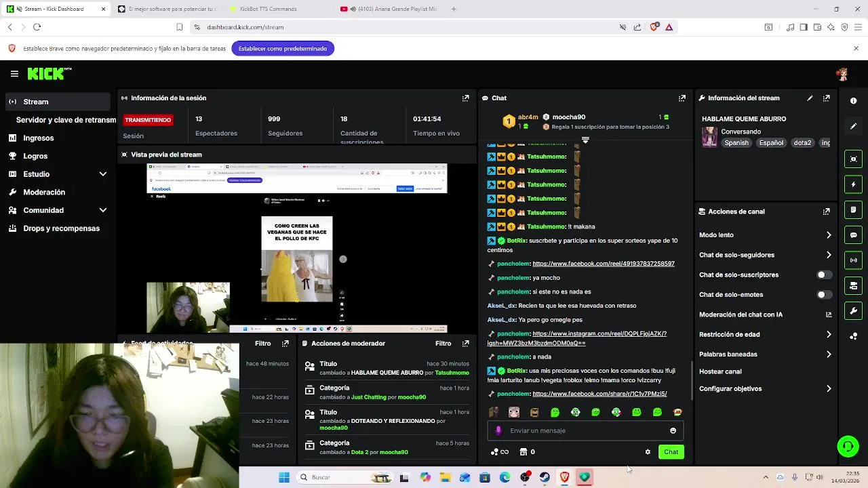Open Filtro in the activity feed panel

pos(262,344)
